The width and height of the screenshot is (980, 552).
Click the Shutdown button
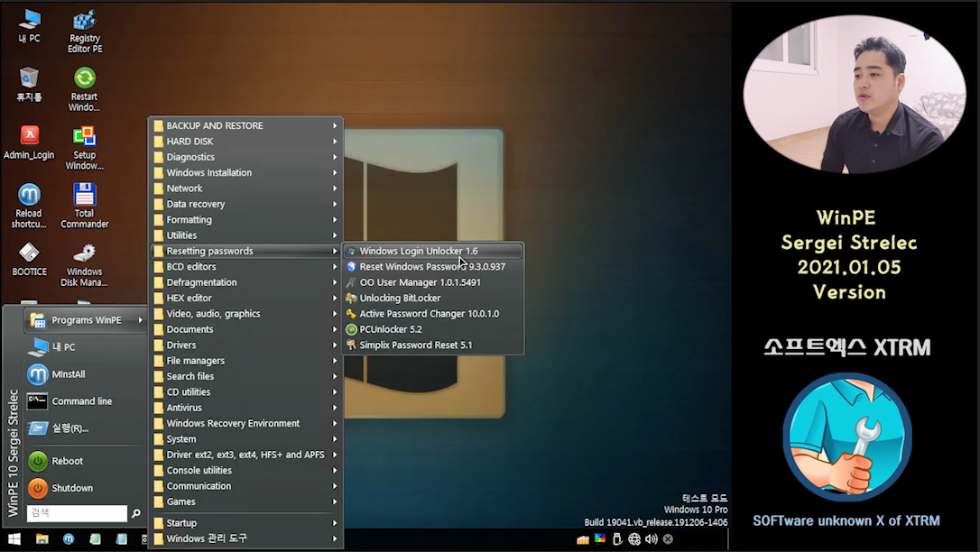(x=85, y=488)
